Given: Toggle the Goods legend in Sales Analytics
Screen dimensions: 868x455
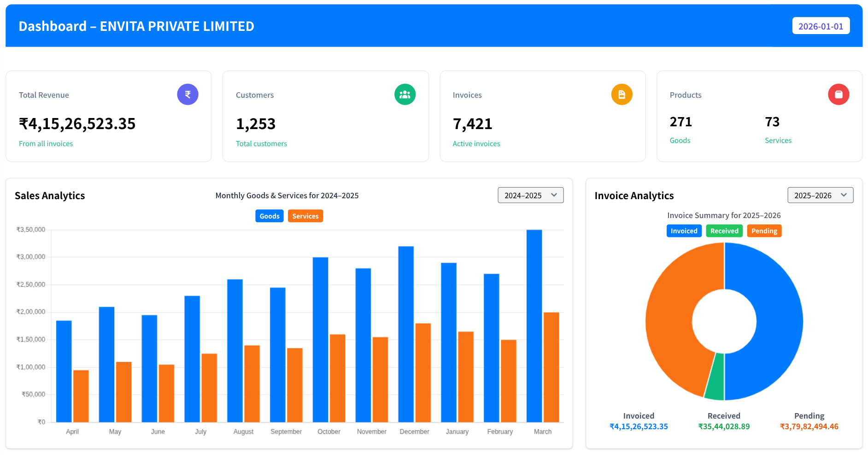Looking at the screenshot, I should [x=270, y=216].
